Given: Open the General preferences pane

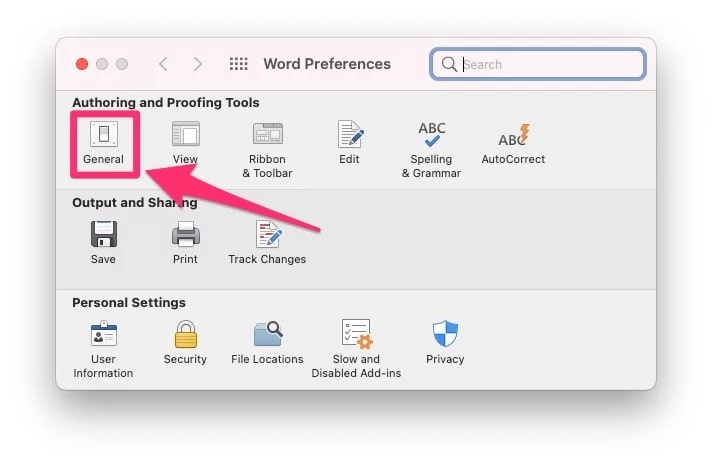Looking at the screenshot, I should (x=104, y=143).
